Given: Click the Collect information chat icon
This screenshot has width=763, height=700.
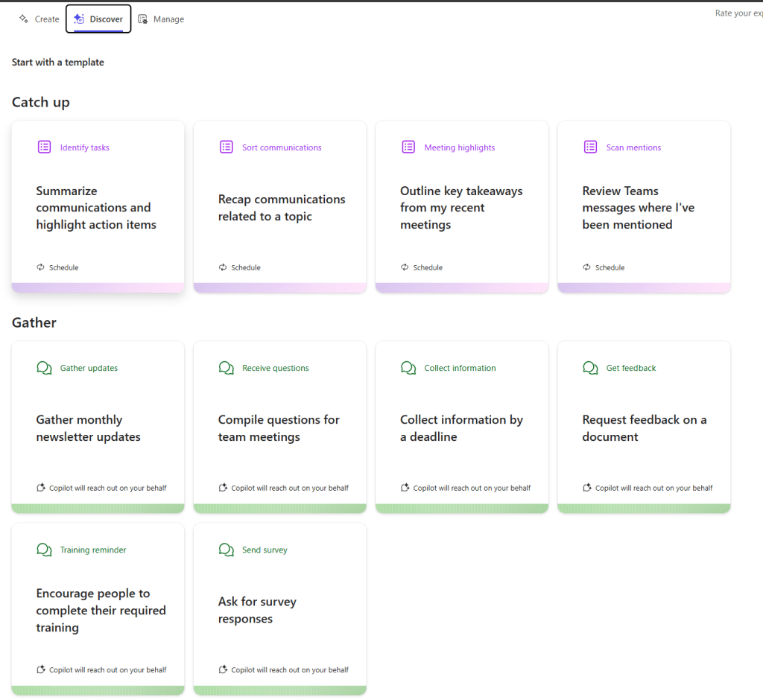Looking at the screenshot, I should tap(408, 368).
